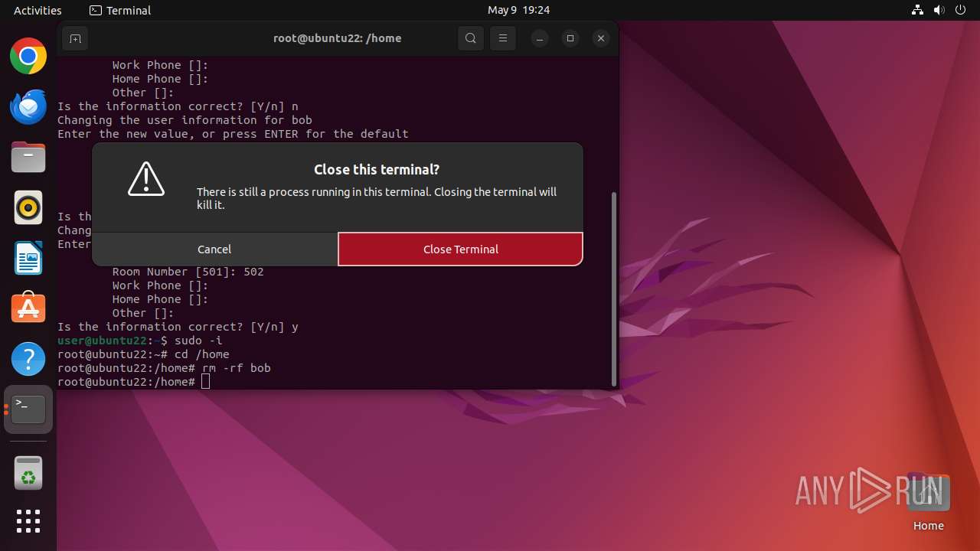The height and width of the screenshot is (551, 980).
Task: Click 'Changing the user information for bob' line
Action: click(185, 120)
